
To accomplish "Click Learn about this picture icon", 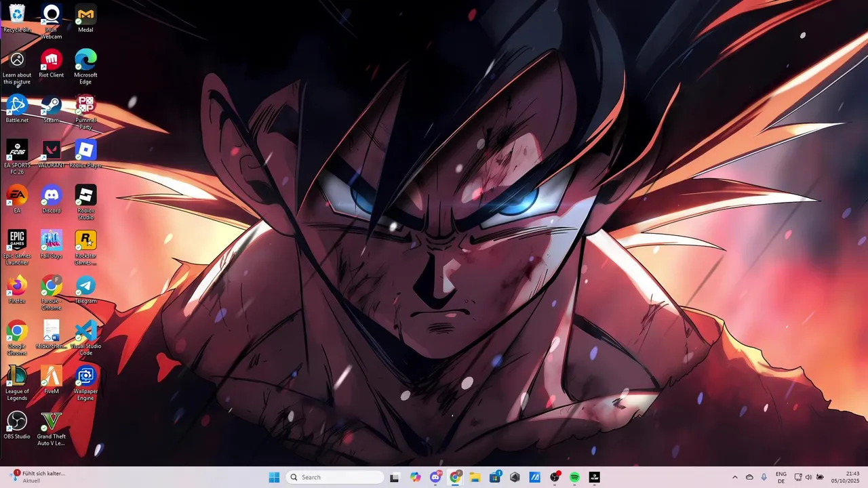I will click(x=17, y=67).
